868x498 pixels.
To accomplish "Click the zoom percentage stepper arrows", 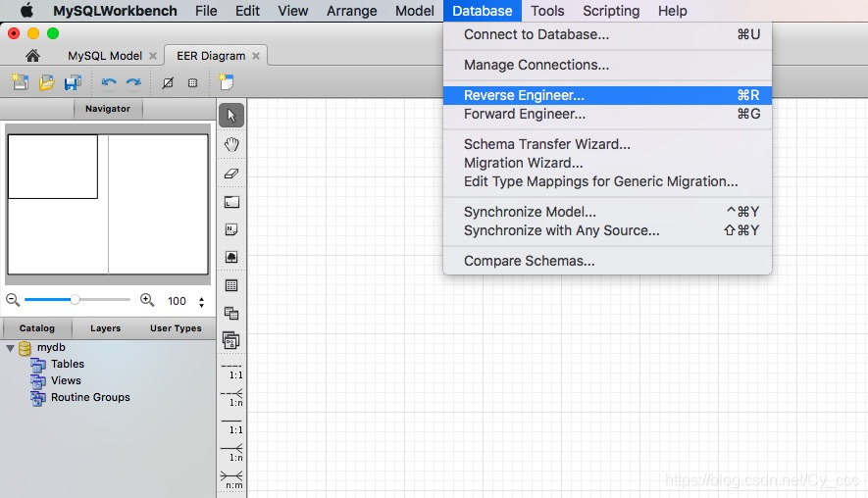I will coord(201,302).
